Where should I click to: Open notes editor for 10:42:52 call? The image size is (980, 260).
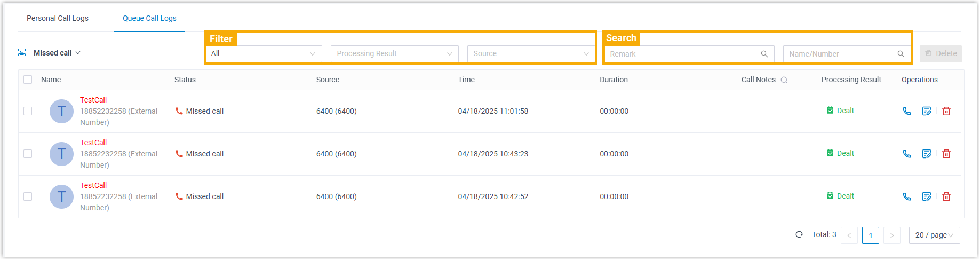coord(927,196)
